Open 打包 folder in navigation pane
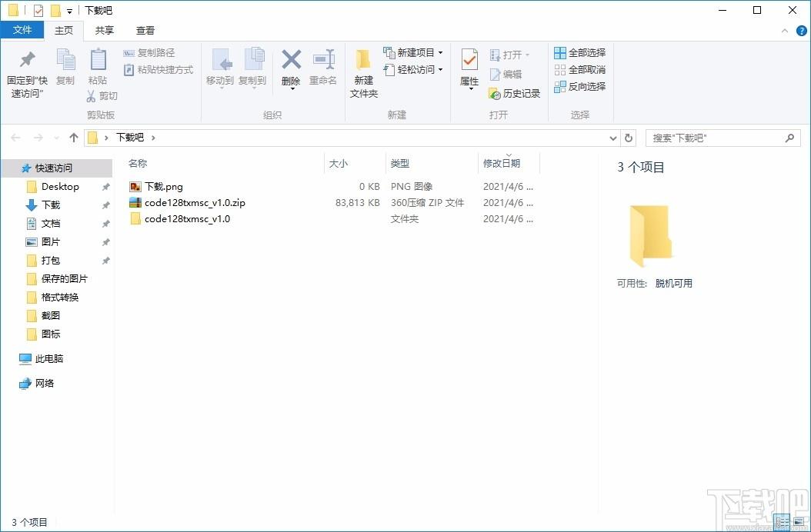The width and height of the screenshot is (811, 532). point(51,260)
